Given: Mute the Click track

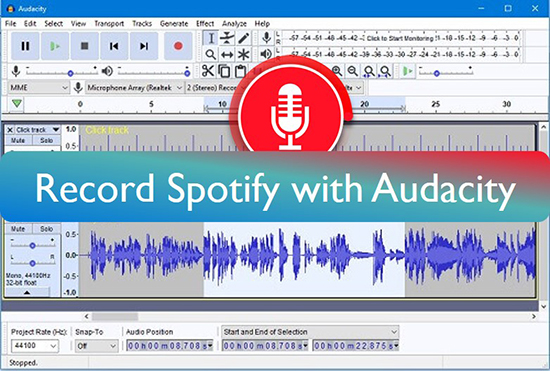Looking at the screenshot, I should tap(18, 141).
